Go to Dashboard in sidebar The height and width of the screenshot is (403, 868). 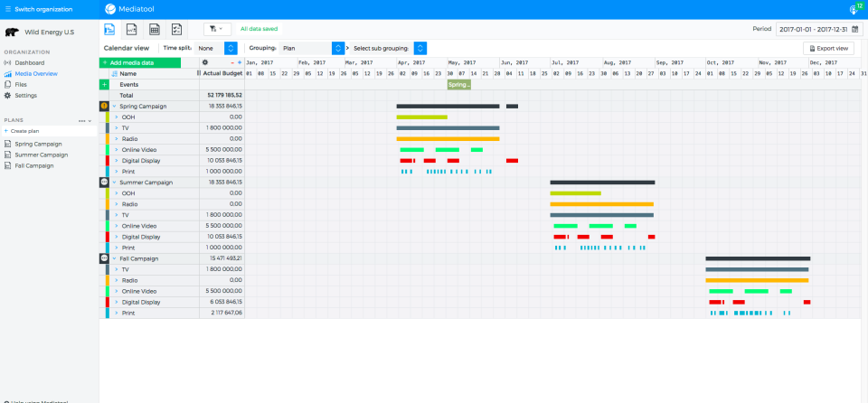click(x=29, y=62)
